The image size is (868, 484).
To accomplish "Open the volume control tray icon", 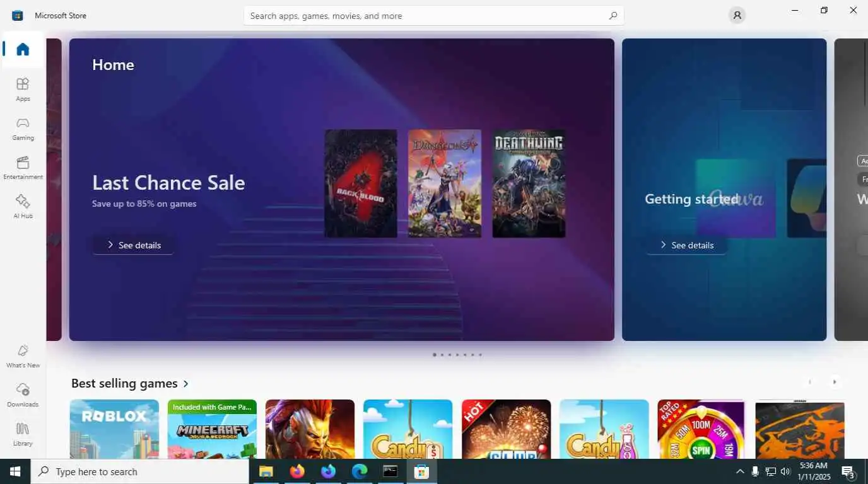I will click(x=785, y=471).
